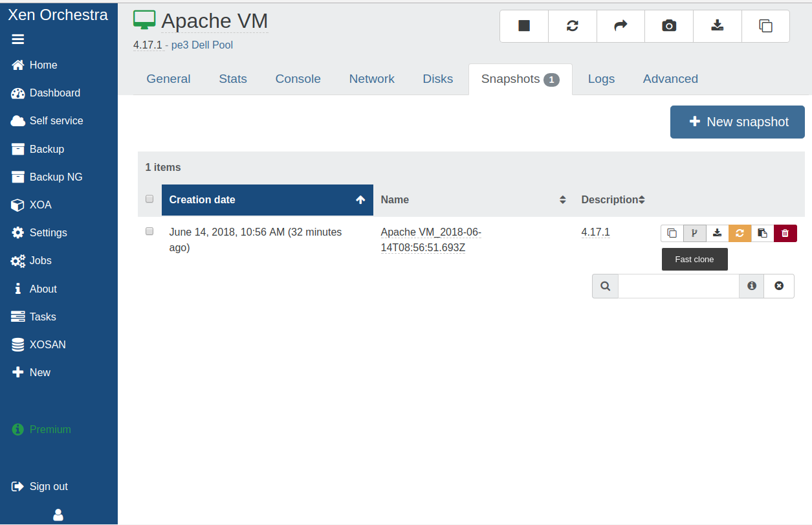This screenshot has width=812, height=525.
Task: Open the Console tab
Action: coord(298,79)
